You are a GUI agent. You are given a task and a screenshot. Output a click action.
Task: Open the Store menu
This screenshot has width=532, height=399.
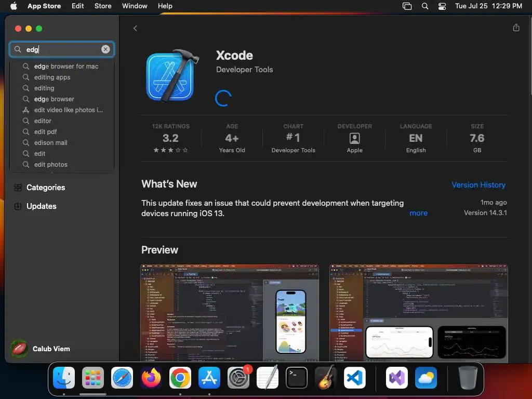103,6
